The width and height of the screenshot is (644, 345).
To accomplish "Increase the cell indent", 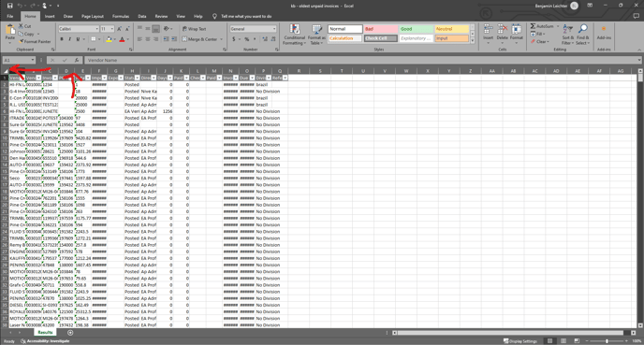I will pos(174,39).
